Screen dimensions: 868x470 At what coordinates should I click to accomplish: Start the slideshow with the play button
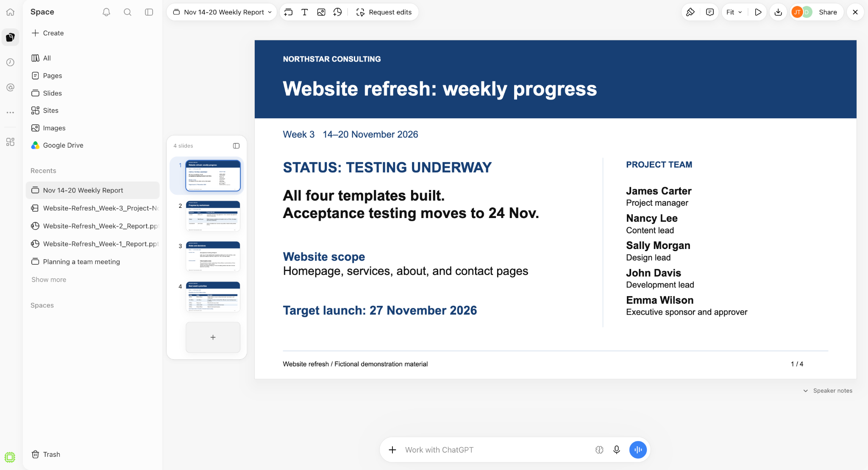click(x=758, y=12)
